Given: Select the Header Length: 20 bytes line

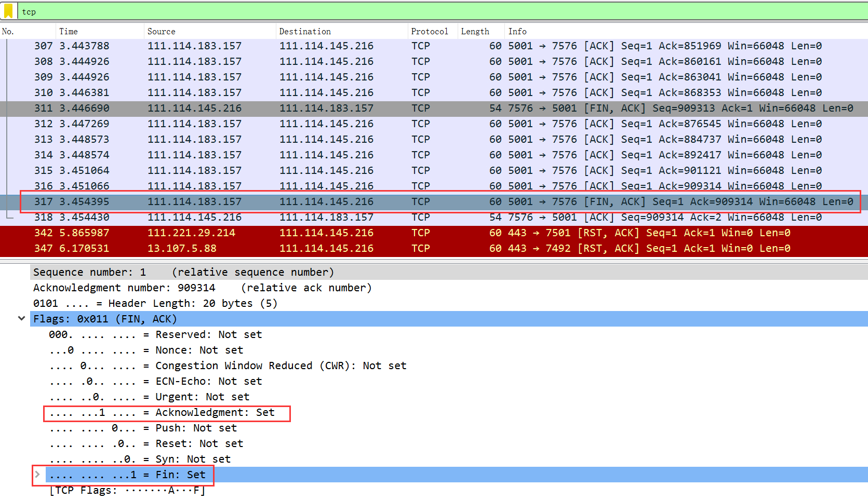Looking at the screenshot, I should click(x=155, y=303).
